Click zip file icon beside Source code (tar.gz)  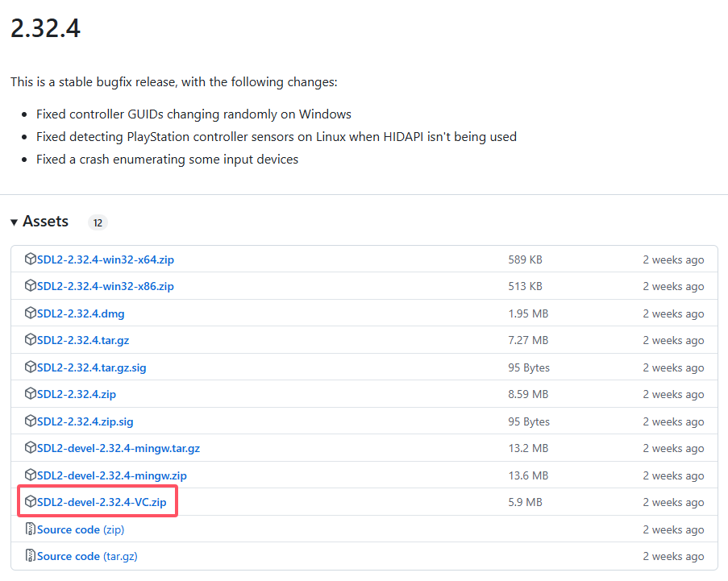pyautogui.click(x=30, y=555)
